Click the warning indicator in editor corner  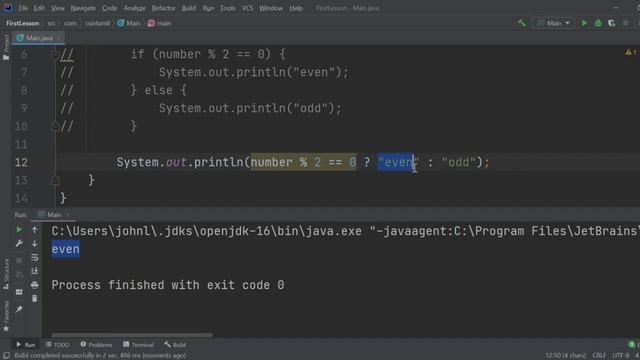[x=631, y=52]
